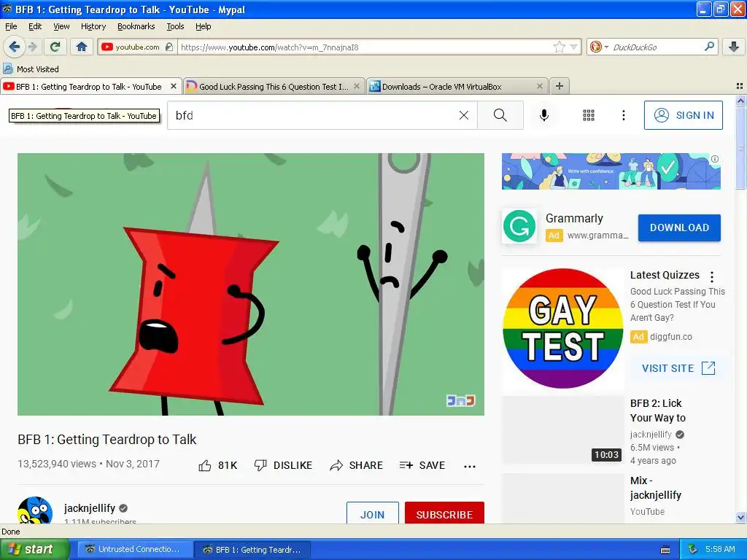Click the DISLIKE thumbs-down button
747x560 pixels.
pyautogui.click(x=283, y=465)
